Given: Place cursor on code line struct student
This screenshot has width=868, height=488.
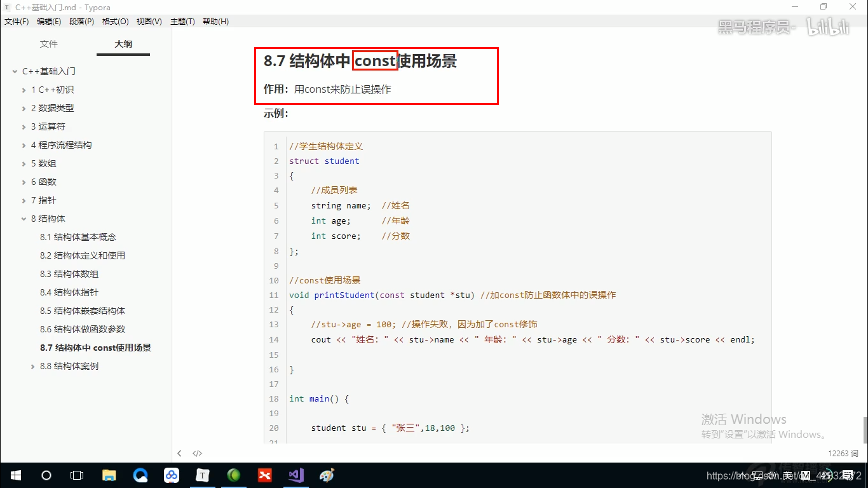Looking at the screenshot, I should (x=324, y=161).
